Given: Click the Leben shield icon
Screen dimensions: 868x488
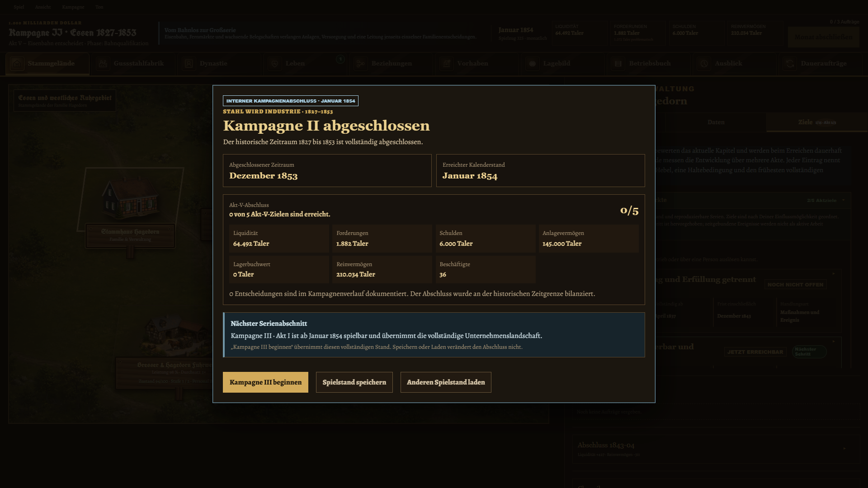Looking at the screenshot, I should [x=275, y=64].
